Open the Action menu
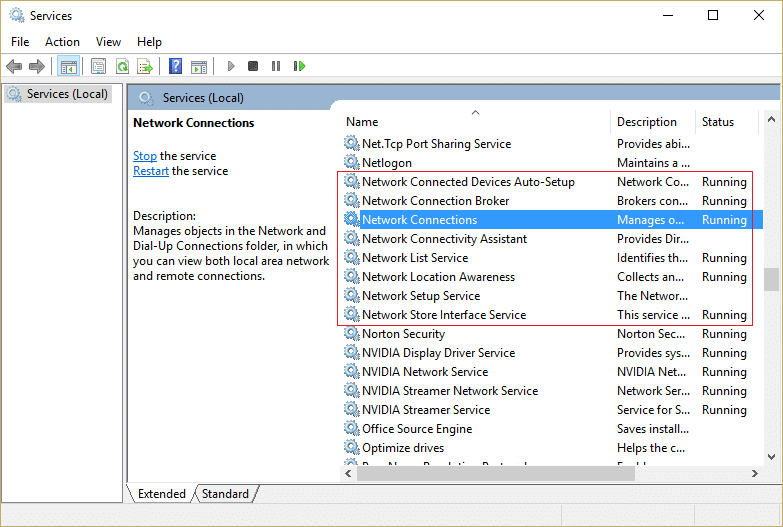The width and height of the screenshot is (783, 527). 62,42
